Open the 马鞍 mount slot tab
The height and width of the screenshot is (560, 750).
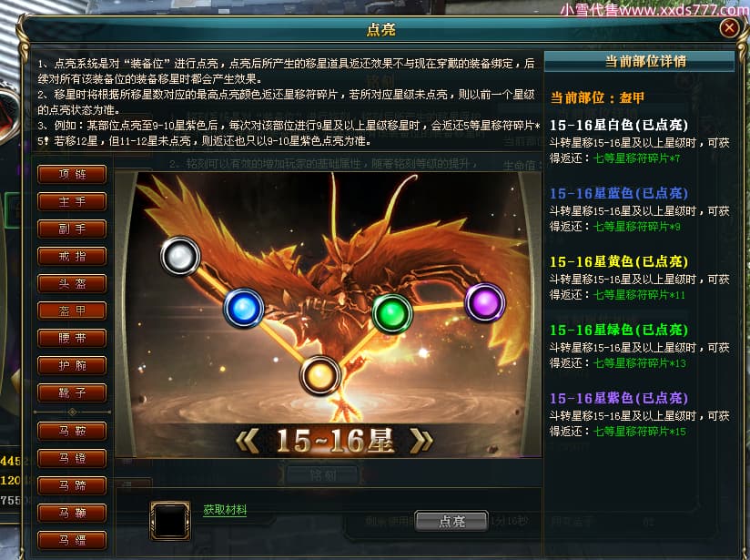72,432
